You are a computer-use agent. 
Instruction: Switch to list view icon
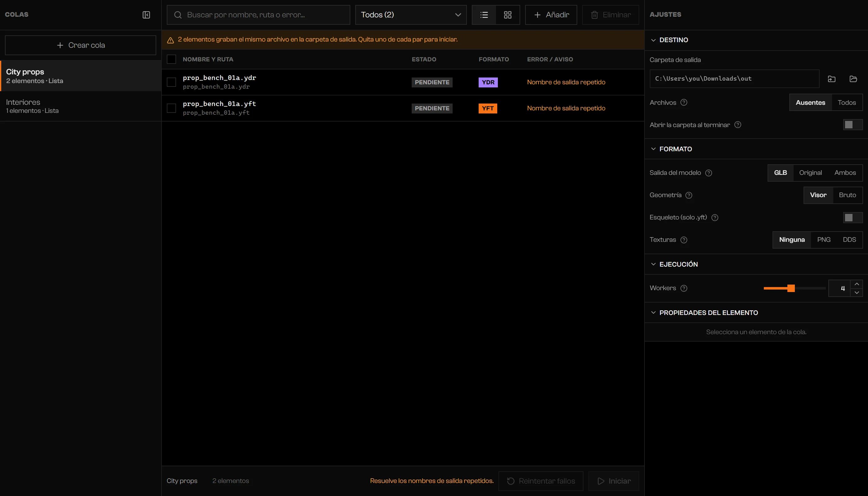(x=484, y=15)
